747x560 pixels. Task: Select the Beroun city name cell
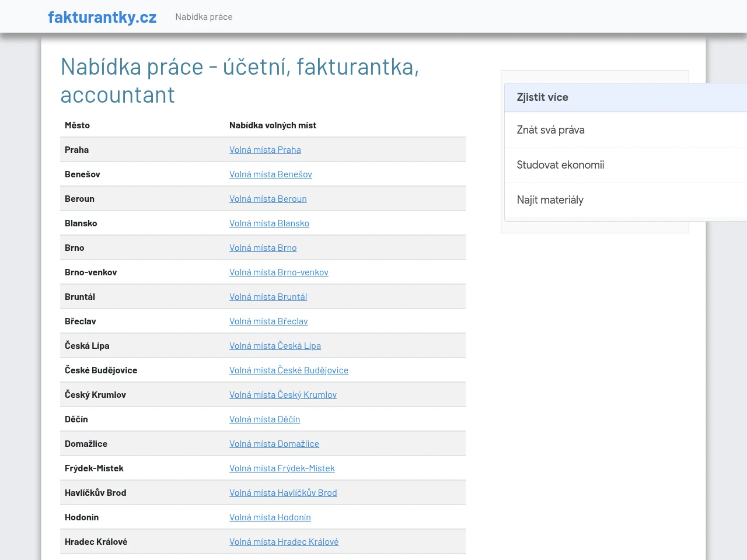click(x=142, y=199)
